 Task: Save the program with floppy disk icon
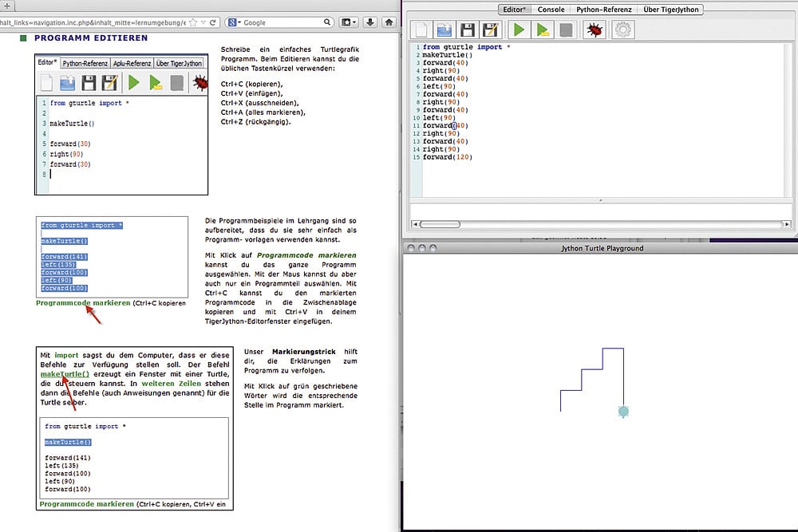tap(468, 30)
